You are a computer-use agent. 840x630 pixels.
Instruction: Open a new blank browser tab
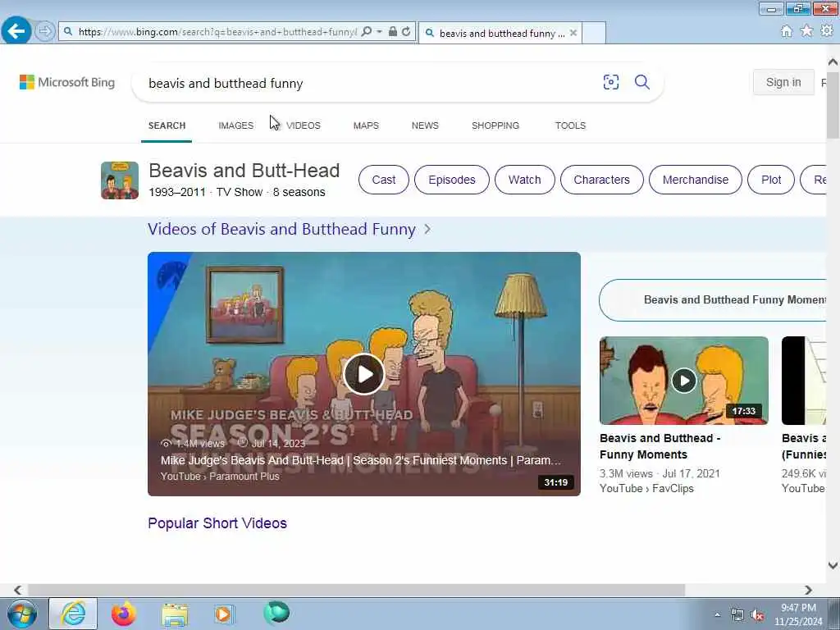point(594,33)
